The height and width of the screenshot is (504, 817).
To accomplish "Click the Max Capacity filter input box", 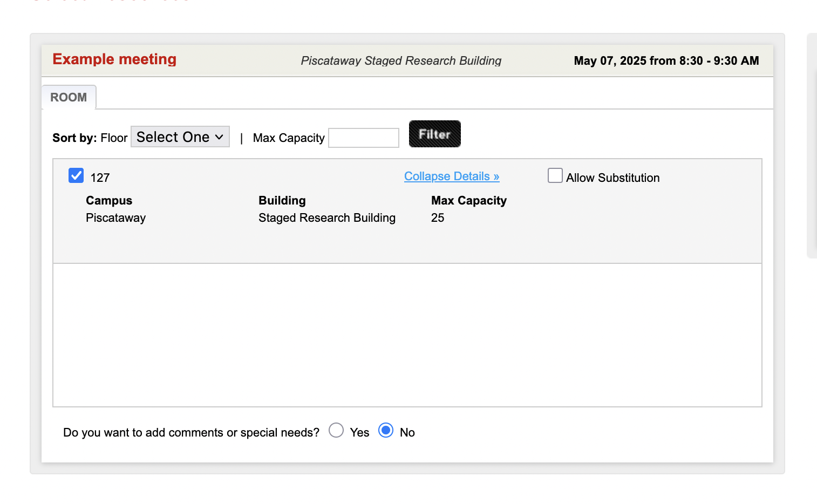I will 363,138.
